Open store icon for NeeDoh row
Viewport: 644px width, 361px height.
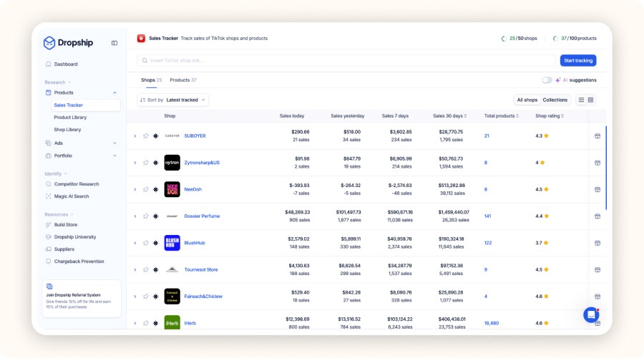point(597,190)
